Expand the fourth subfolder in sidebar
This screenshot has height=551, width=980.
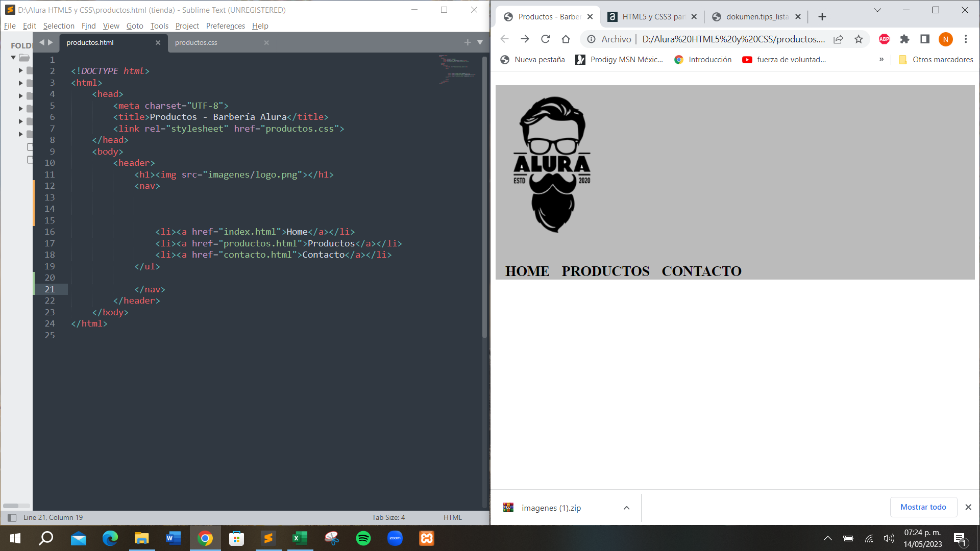21,109
